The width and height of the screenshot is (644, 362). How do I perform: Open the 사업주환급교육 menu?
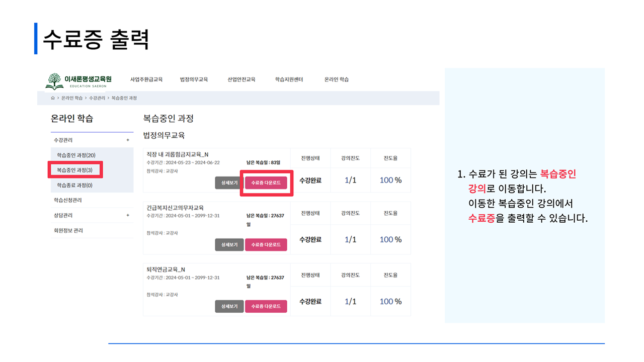146,79
